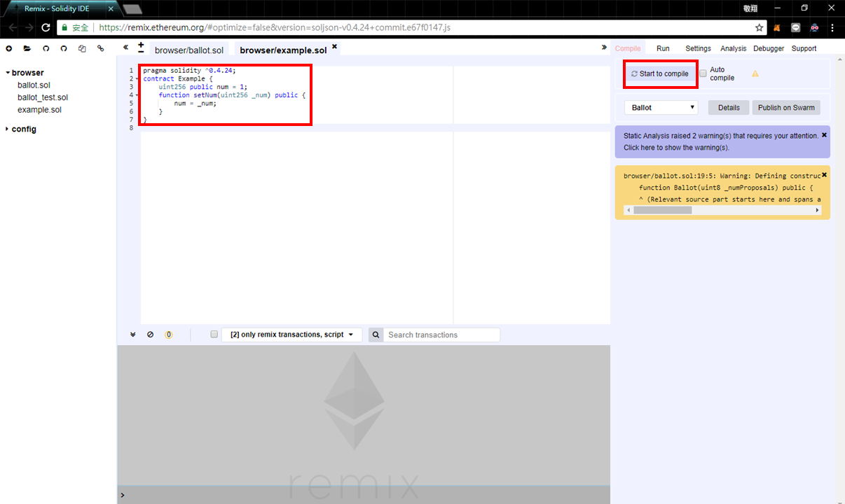
Task: Click Start to compile button
Action: (x=660, y=73)
